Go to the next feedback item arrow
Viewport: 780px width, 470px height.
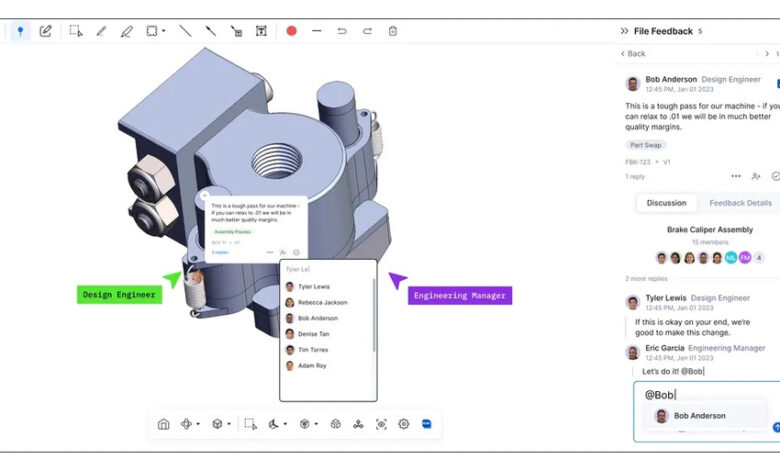[x=767, y=54]
